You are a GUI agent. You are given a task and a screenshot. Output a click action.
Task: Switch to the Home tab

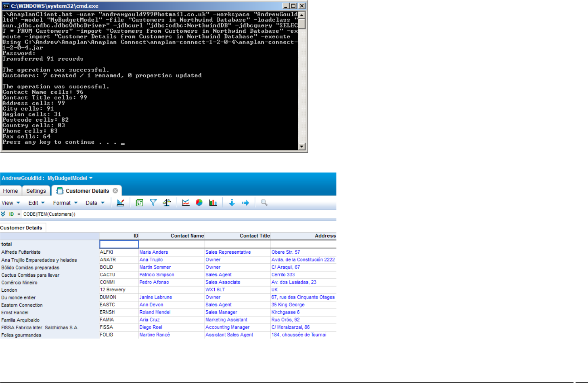tap(10, 191)
